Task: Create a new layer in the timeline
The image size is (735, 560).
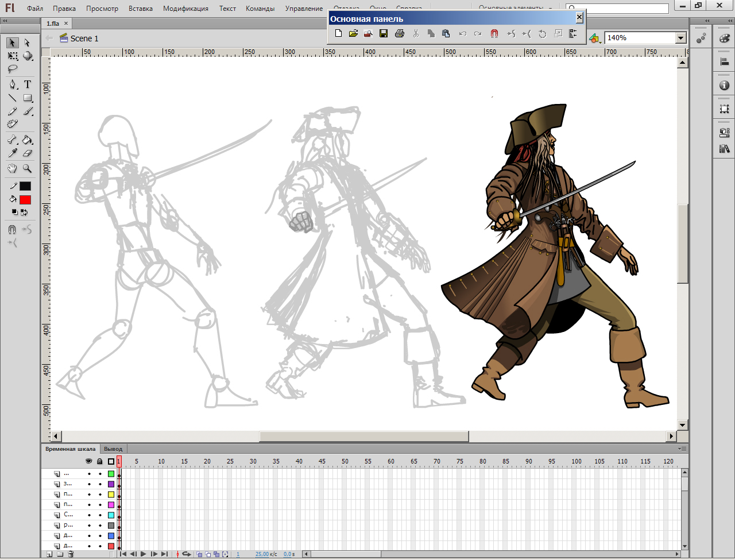Action: (x=49, y=554)
